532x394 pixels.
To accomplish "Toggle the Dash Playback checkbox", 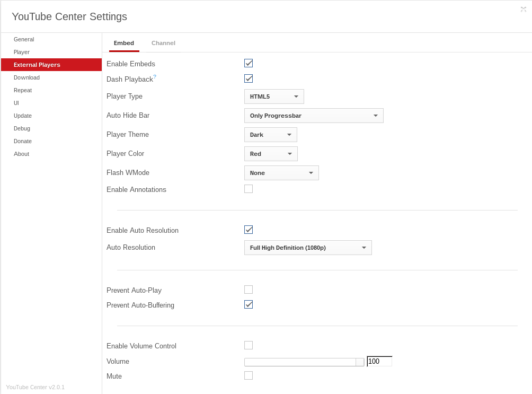I will tap(249, 78).
